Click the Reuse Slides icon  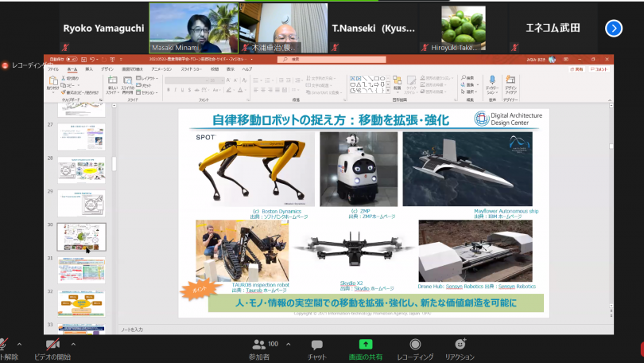tap(128, 80)
